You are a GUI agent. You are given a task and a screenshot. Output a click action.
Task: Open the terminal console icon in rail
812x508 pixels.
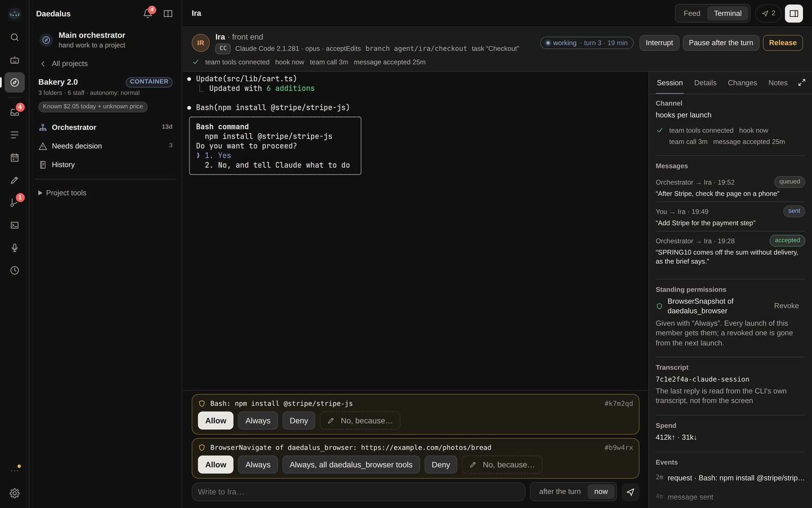click(x=15, y=225)
